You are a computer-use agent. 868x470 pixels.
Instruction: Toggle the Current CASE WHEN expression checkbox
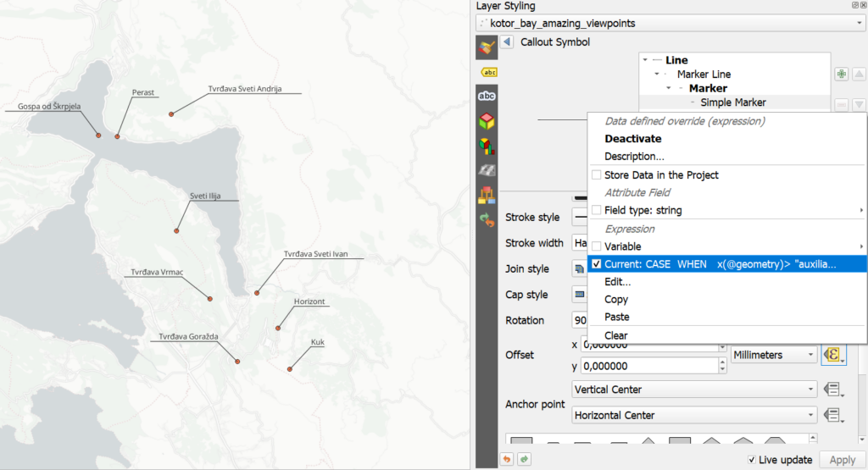click(596, 263)
